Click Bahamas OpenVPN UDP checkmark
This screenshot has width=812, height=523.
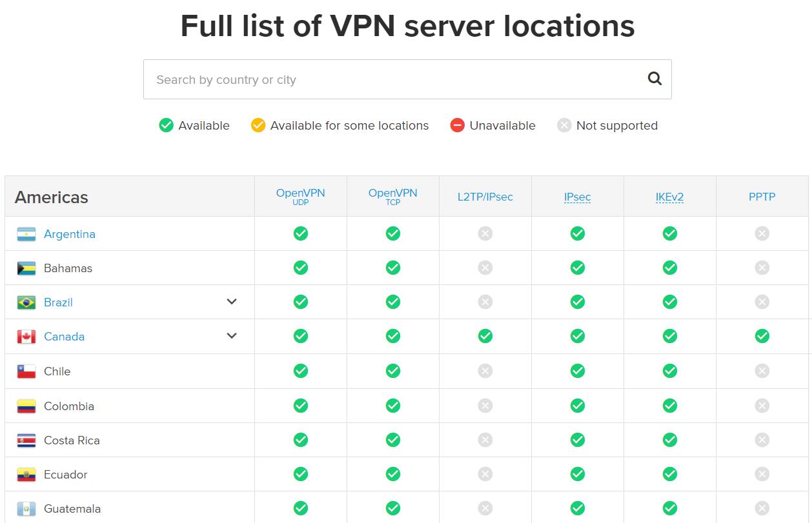point(300,268)
